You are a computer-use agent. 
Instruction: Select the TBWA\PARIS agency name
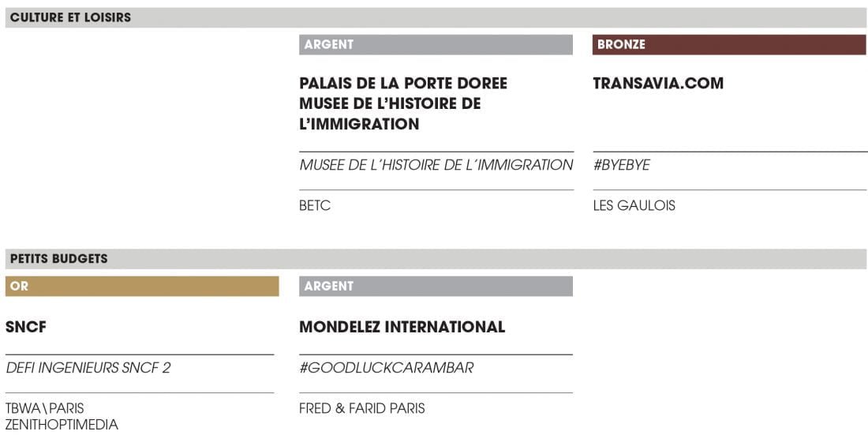(44, 408)
